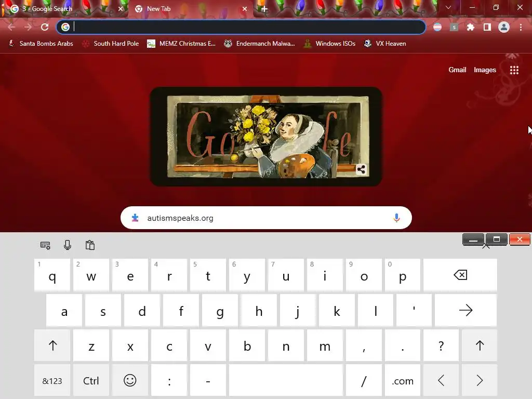Tap the backspace key on the keyboard
Image resolution: width=532 pixels, height=399 pixels.
point(460,275)
